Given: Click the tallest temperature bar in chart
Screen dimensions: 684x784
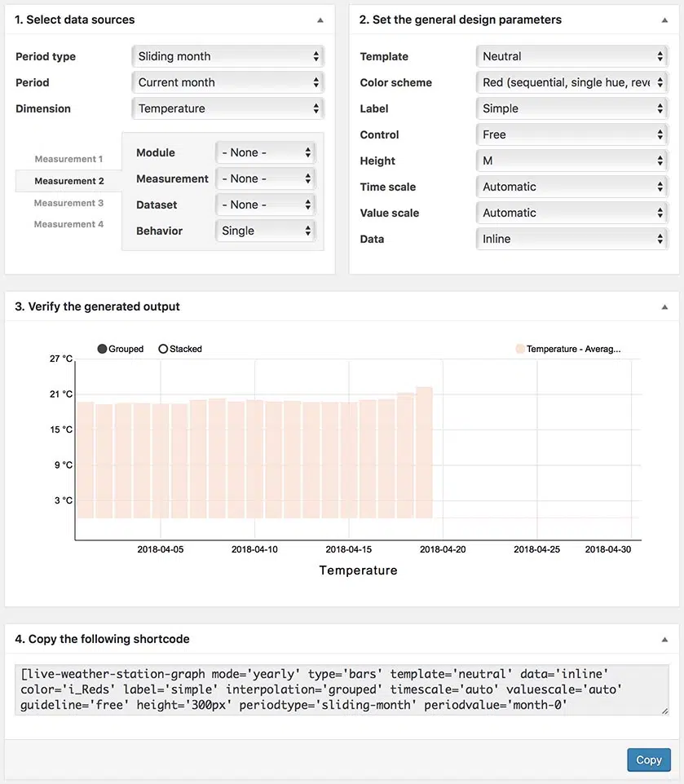Looking at the screenshot, I should (x=425, y=452).
